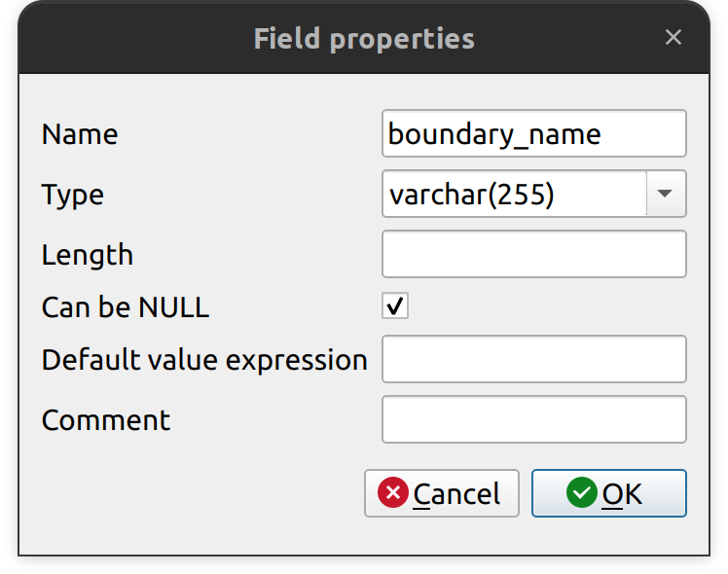Screen dimensions: 728x574
Task: Select the Default value expression field
Action: click(x=533, y=360)
